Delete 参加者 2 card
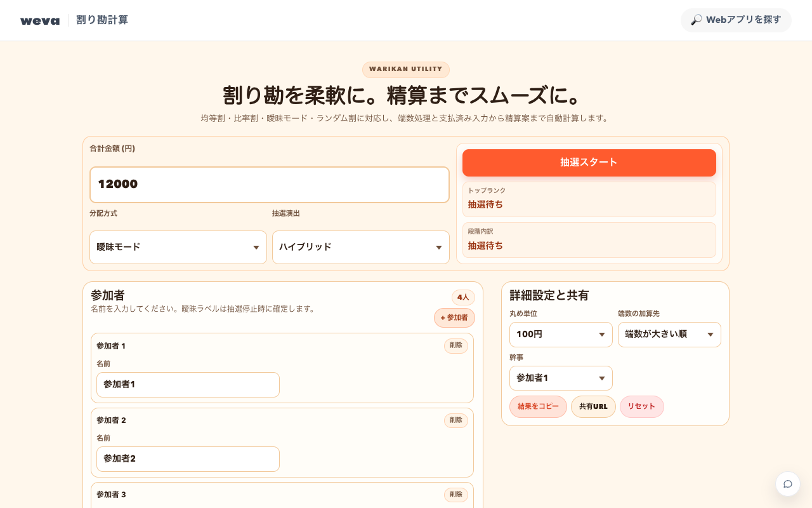The height and width of the screenshot is (508, 812). [x=456, y=420]
